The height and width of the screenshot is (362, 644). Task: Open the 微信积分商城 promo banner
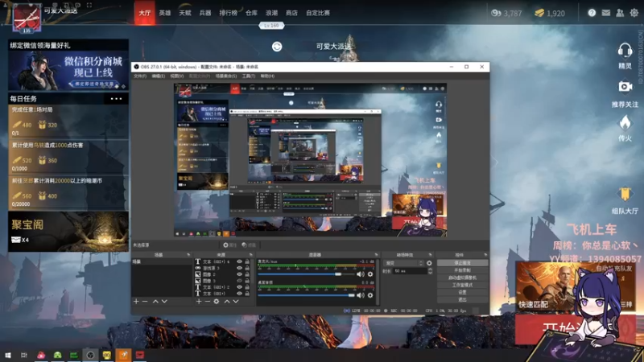coord(68,71)
